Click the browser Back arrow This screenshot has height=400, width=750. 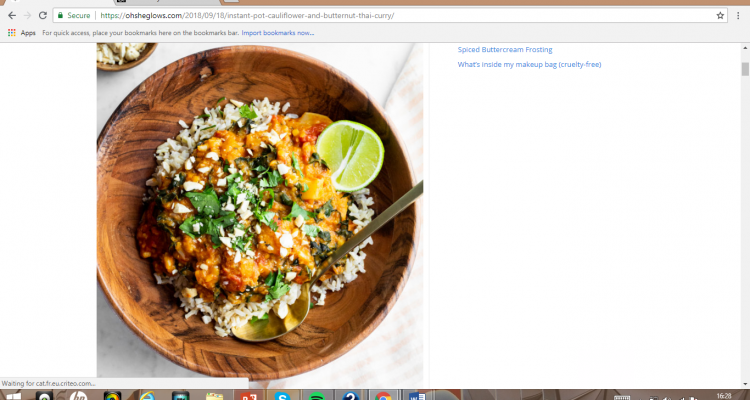click(x=11, y=16)
